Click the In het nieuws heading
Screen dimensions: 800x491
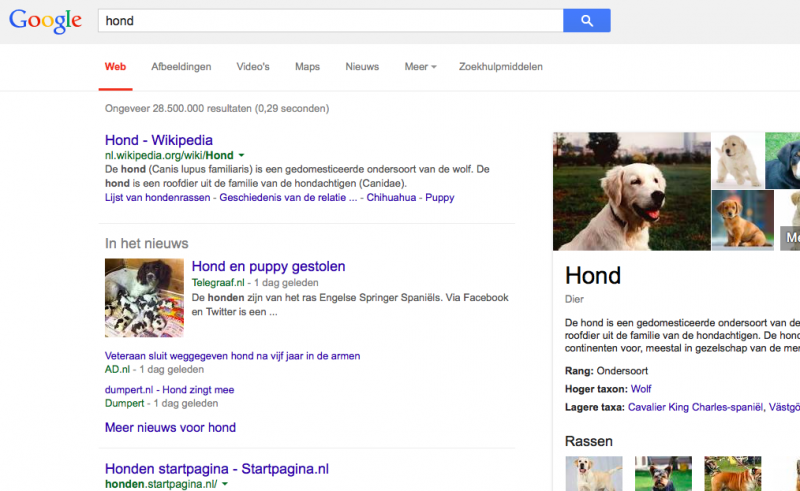pos(146,243)
